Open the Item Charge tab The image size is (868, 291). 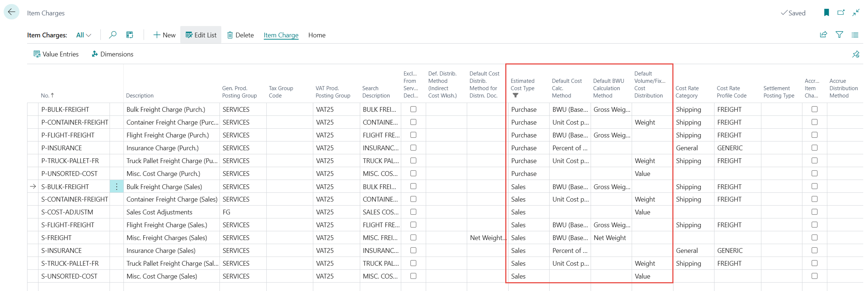(281, 35)
